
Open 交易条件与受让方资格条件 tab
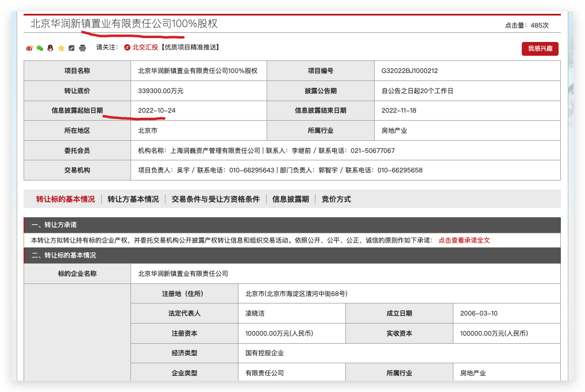(215, 199)
